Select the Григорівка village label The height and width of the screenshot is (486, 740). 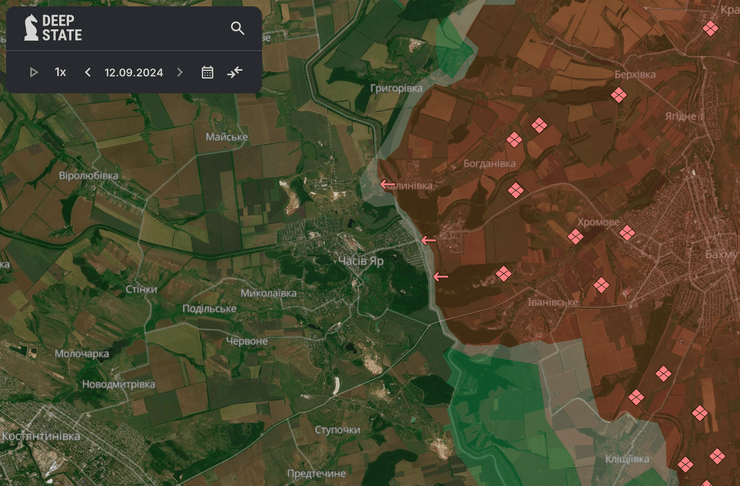coord(396,88)
